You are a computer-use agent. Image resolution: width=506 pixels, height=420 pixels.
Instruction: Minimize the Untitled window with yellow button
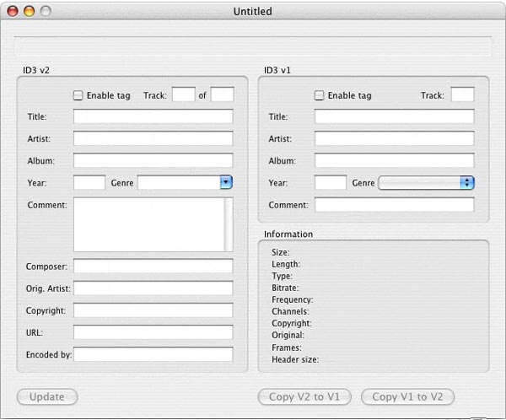29,11
